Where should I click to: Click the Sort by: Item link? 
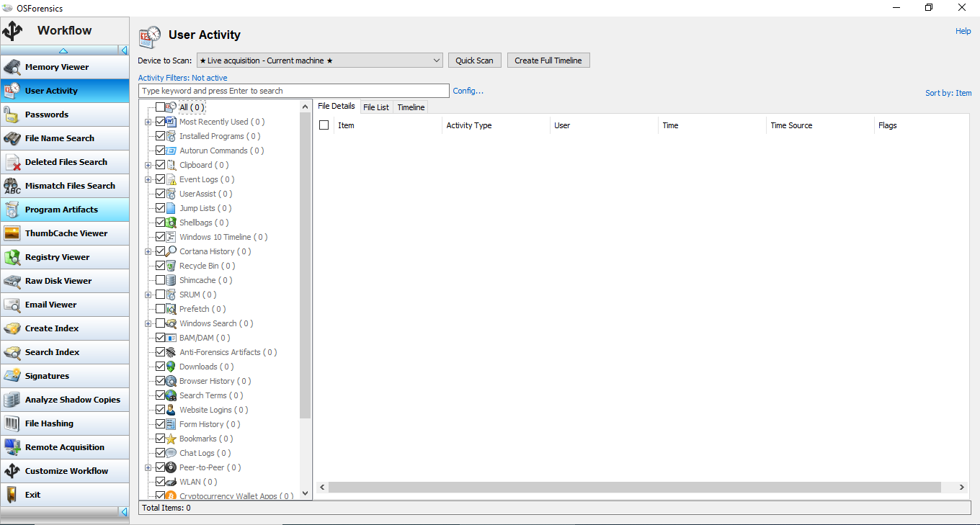click(x=948, y=93)
